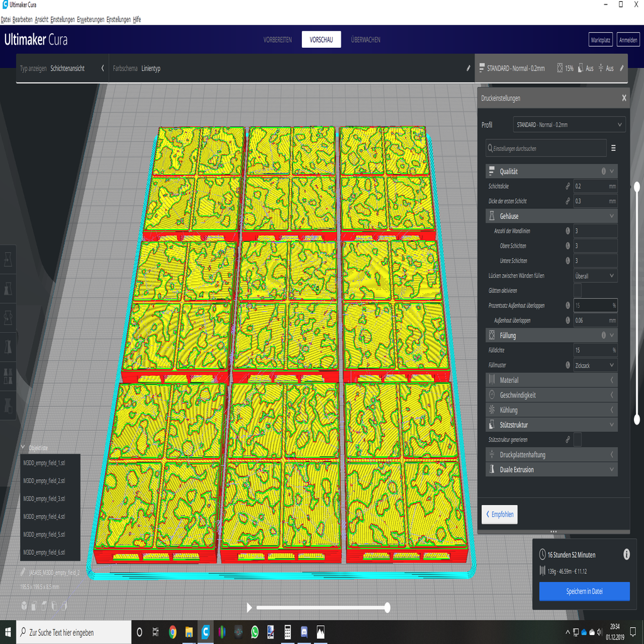This screenshot has height=644, width=644.
Task: Open the Erweiterungen menu
Action: [x=91, y=19]
